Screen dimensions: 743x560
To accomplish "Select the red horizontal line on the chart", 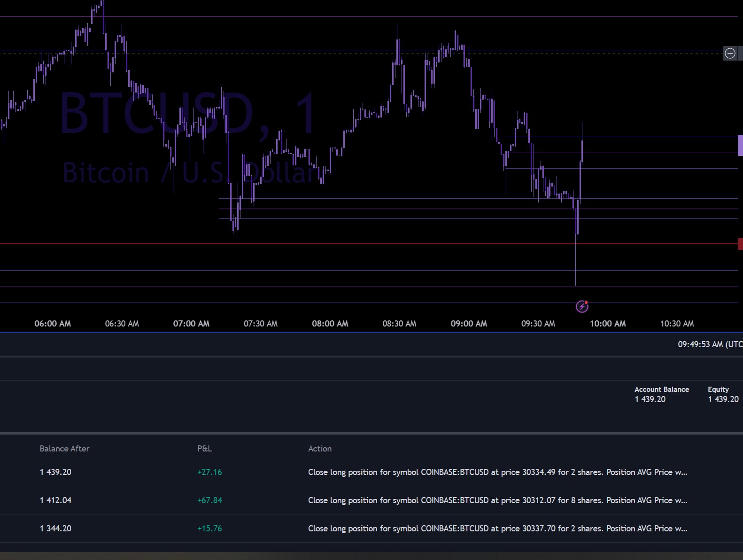I will pos(329,244).
